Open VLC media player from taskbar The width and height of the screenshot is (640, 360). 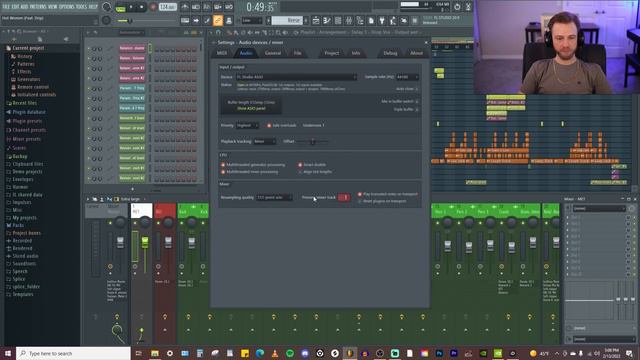pyautogui.click(x=275, y=353)
